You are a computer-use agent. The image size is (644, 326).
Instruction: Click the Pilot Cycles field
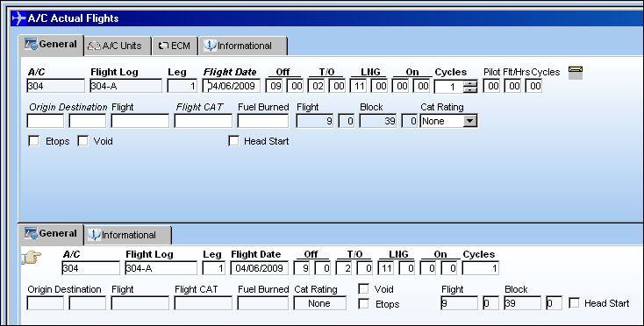(x=533, y=86)
